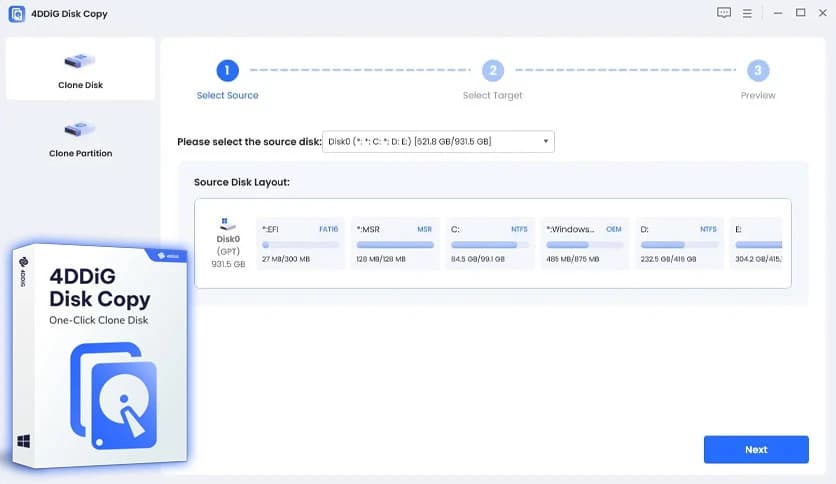
Task: Open the hamburger menu in title bar
Action: tap(747, 13)
